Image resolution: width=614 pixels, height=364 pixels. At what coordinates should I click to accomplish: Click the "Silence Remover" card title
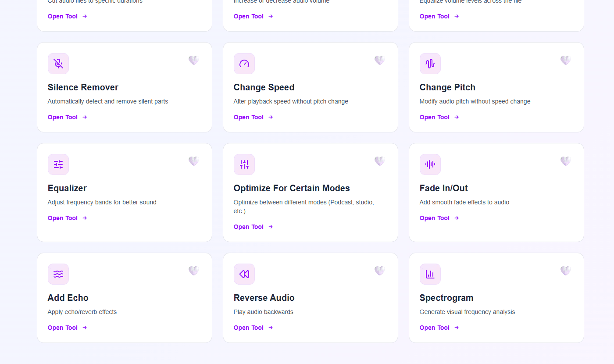(83, 87)
